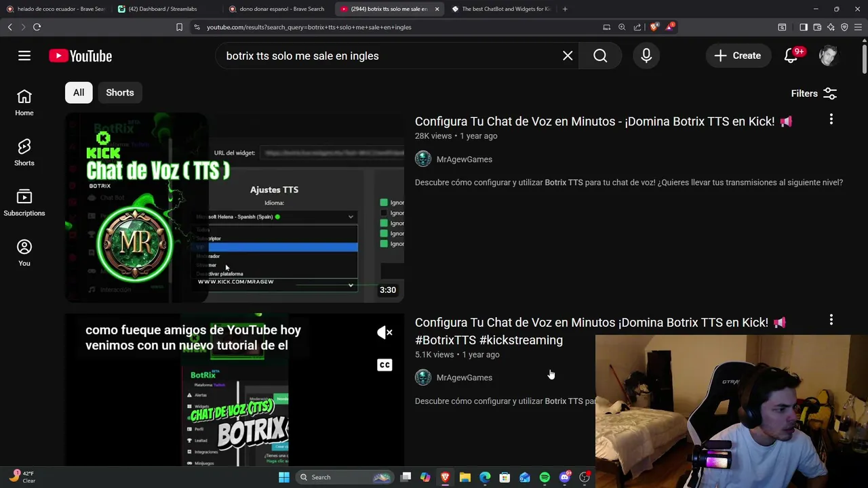The image size is (868, 488).
Task: Open the Brave VPN icon
Action: pos(844,27)
